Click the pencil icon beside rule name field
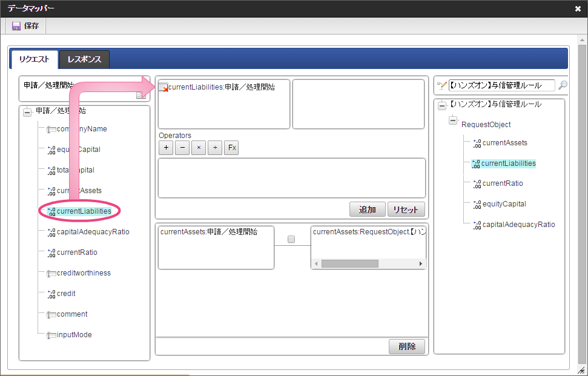This screenshot has width=588, height=376. pyautogui.click(x=442, y=85)
